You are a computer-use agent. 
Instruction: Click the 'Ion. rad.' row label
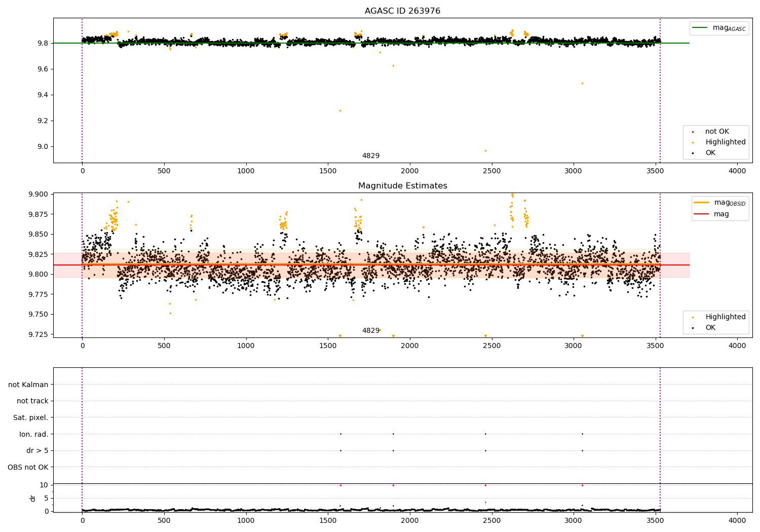[34, 434]
